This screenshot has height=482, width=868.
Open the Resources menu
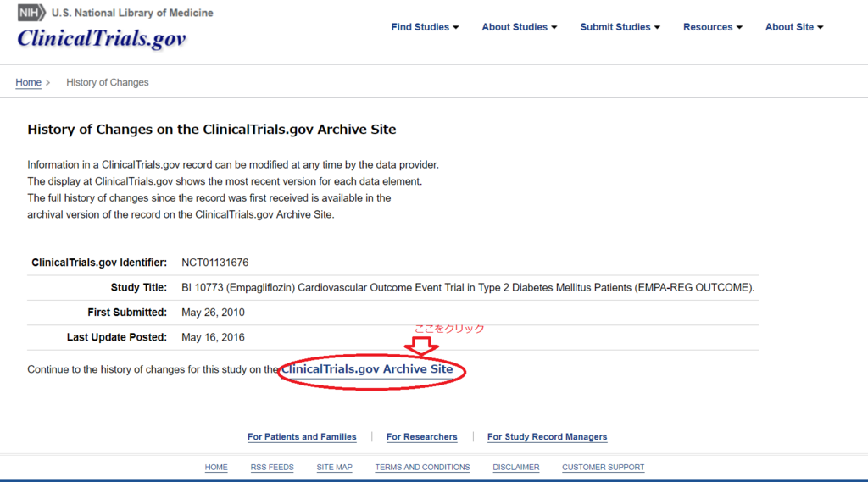[x=712, y=27]
